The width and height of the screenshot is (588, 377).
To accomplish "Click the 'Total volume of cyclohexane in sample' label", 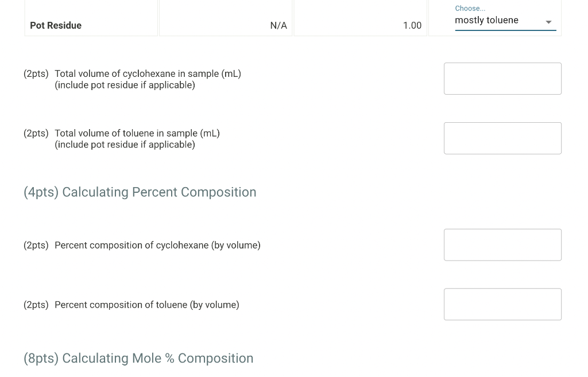I will coord(148,73).
